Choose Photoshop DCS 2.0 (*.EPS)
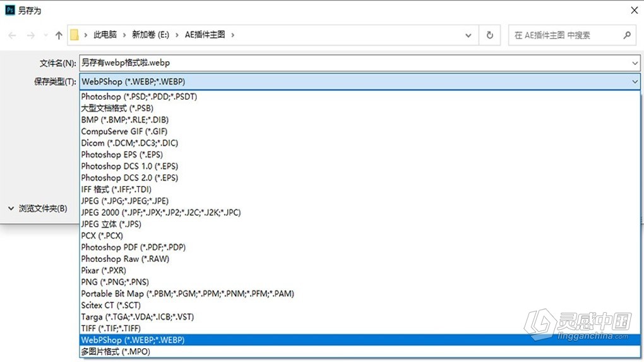Viewport: 644px width, 362px height. 359,178
